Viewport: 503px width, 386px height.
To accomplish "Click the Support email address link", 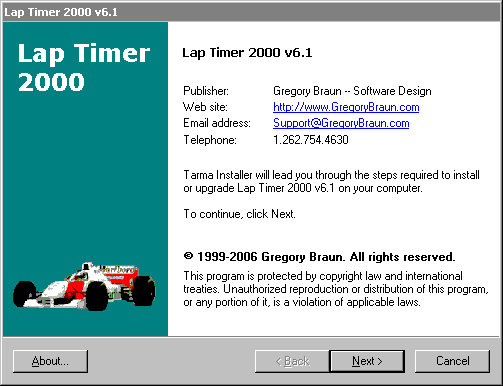I will point(341,123).
